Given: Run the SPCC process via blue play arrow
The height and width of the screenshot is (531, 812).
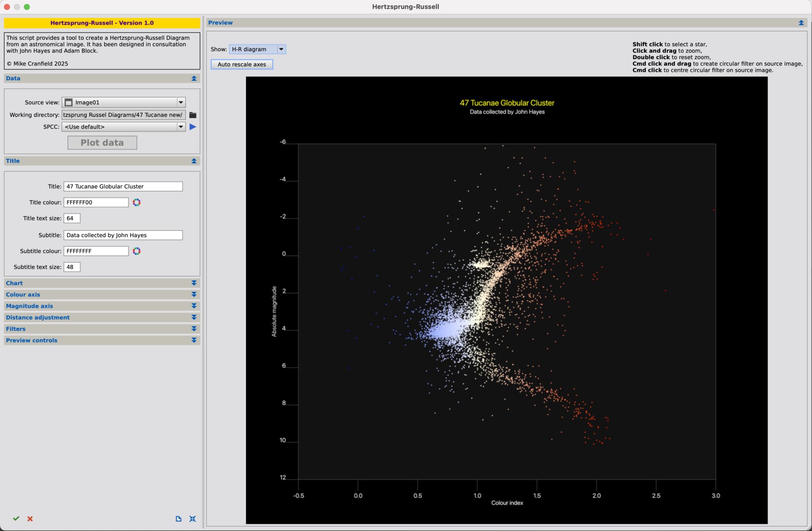Looking at the screenshot, I should [x=193, y=127].
